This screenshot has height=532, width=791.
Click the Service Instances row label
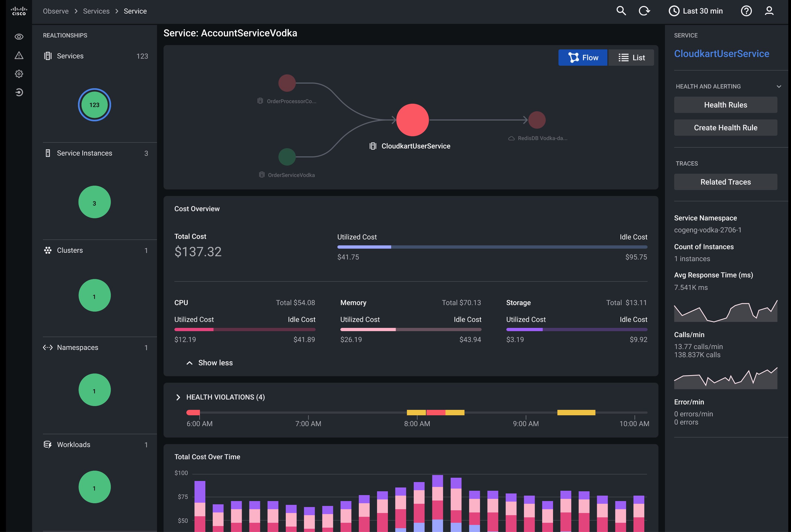coord(84,153)
